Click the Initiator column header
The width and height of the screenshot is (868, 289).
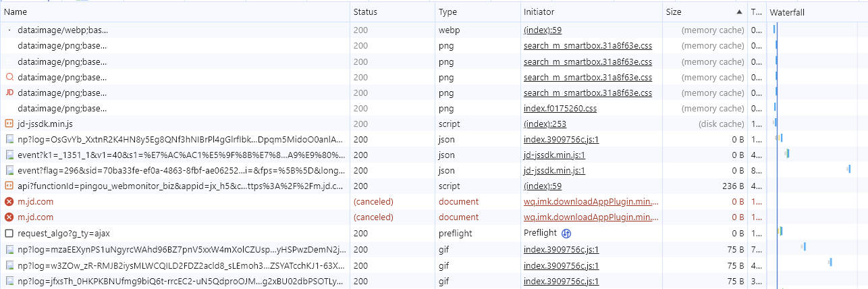pos(539,12)
